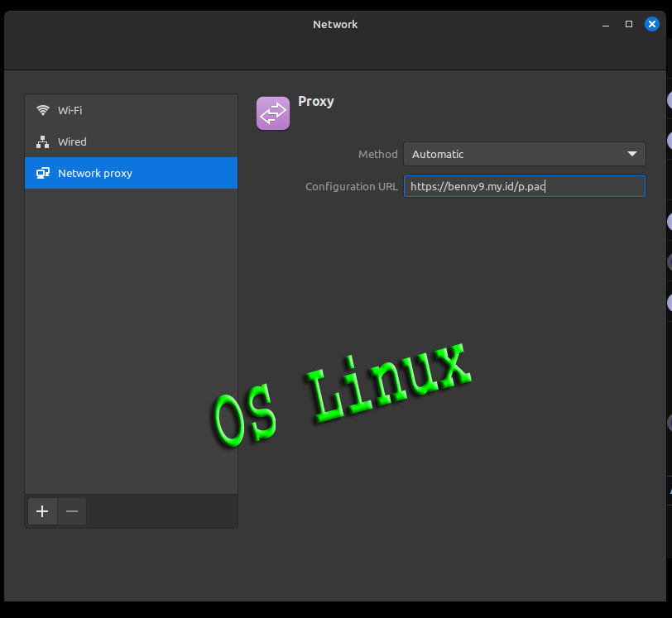The image size is (672, 618).
Task: Close the Network window
Action: click(652, 24)
